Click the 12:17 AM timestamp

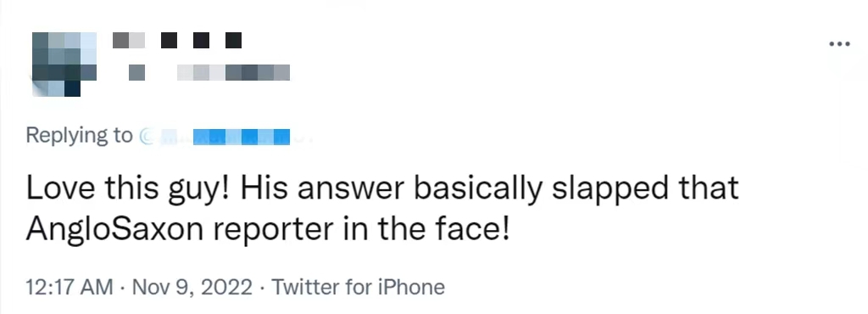[70, 287]
